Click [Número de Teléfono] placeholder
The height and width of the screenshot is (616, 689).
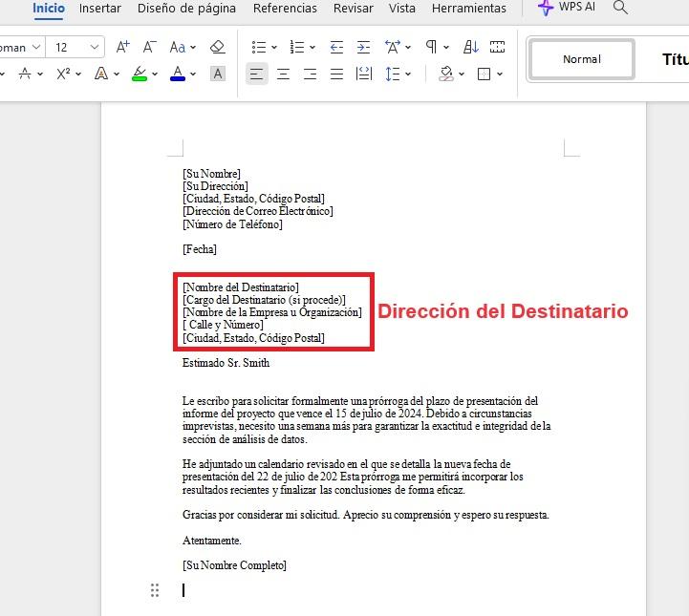coord(232,224)
